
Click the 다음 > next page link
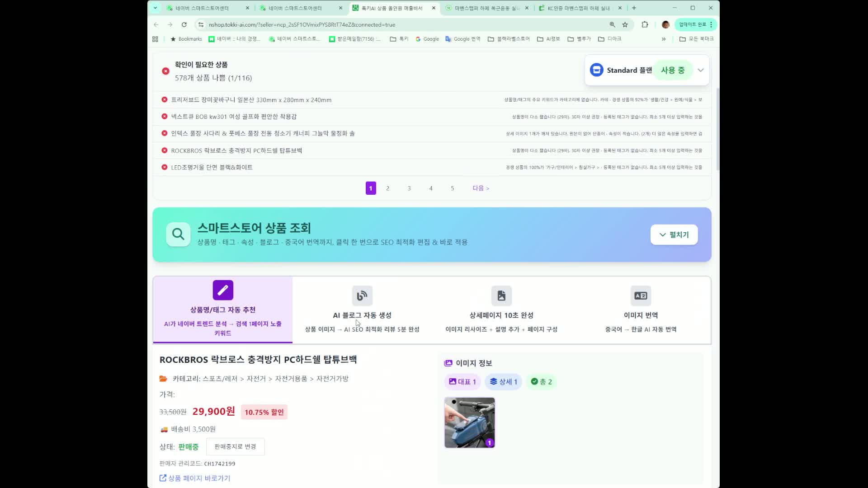pos(481,188)
